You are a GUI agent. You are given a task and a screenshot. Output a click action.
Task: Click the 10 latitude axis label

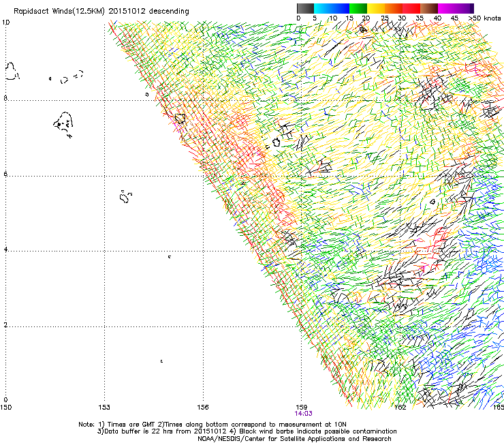[x=5, y=22]
